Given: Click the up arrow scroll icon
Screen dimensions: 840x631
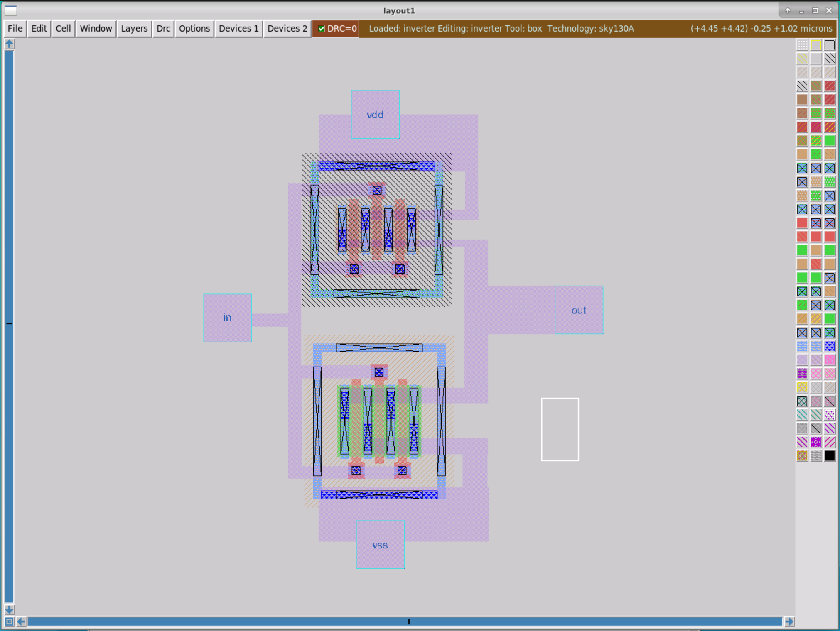Looking at the screenshot, I should click(x=9, y=44).
